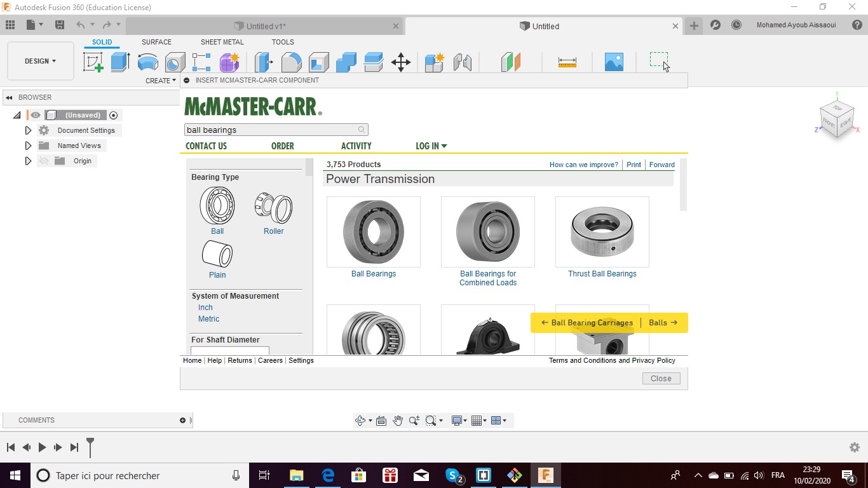Expand the Document Settings node
The height and width of the screenshot is (488, 868).
tap(28, 130)
